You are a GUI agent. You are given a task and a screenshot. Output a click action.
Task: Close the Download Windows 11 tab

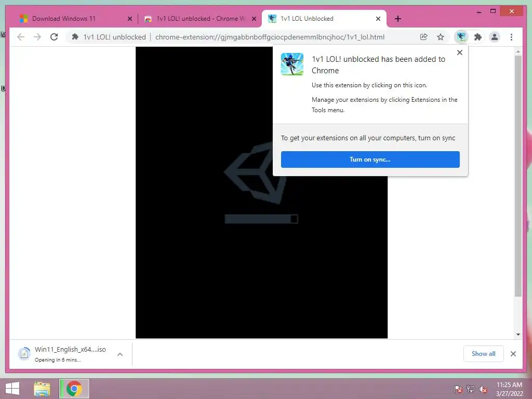click(x=129, y=19)
